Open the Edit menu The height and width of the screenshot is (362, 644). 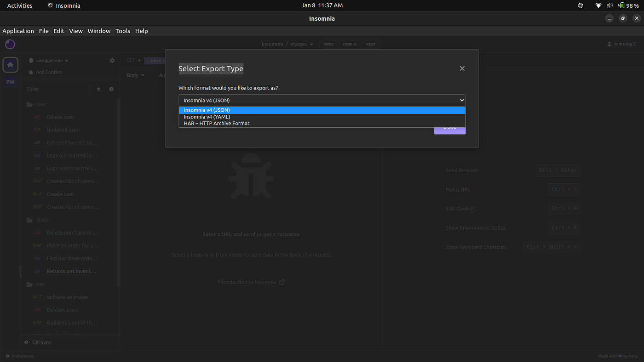click(59, 31)
